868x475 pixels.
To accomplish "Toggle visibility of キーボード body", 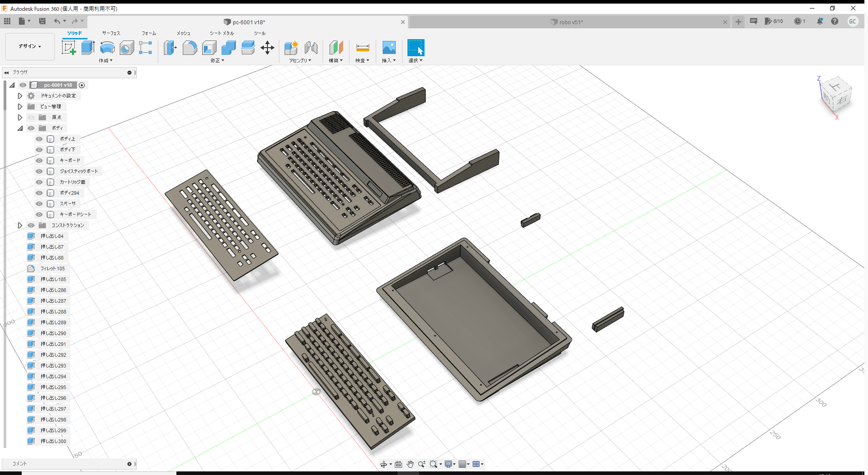I will tap(39, 161).
